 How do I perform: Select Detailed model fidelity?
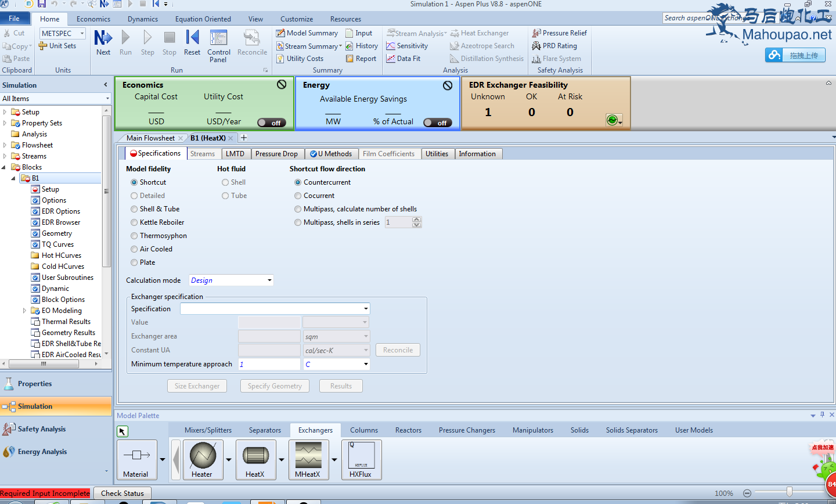click(x=134, y=196)
